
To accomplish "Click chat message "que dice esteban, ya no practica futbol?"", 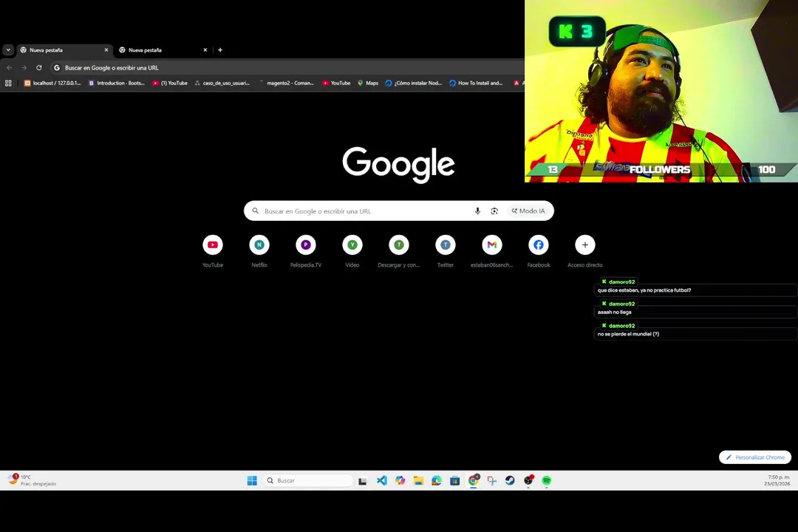I will click(x=644, y=290).
